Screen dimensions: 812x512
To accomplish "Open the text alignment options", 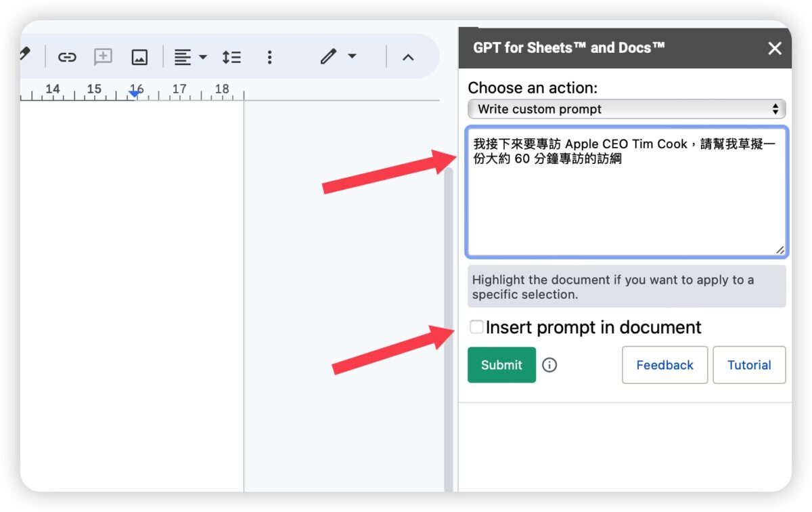I will pyautogui.click(x=190, y=57).
